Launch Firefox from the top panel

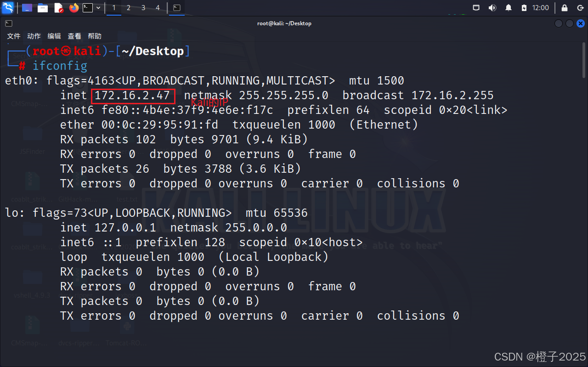[74, 8]
